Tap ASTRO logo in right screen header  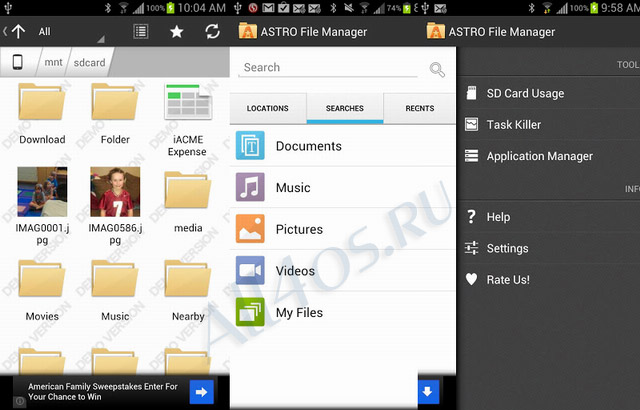click(436, 31)
